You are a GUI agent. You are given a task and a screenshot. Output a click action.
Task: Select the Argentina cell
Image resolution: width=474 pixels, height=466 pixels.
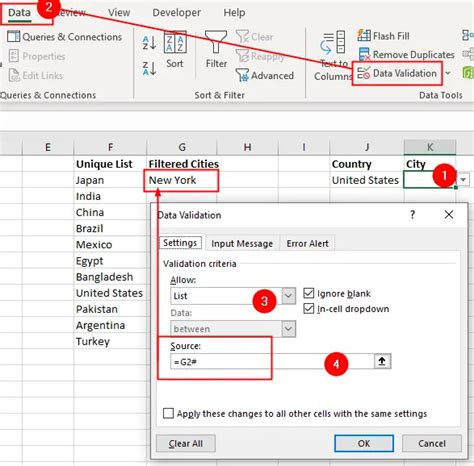pyautogui.click(x=110, y=325)
